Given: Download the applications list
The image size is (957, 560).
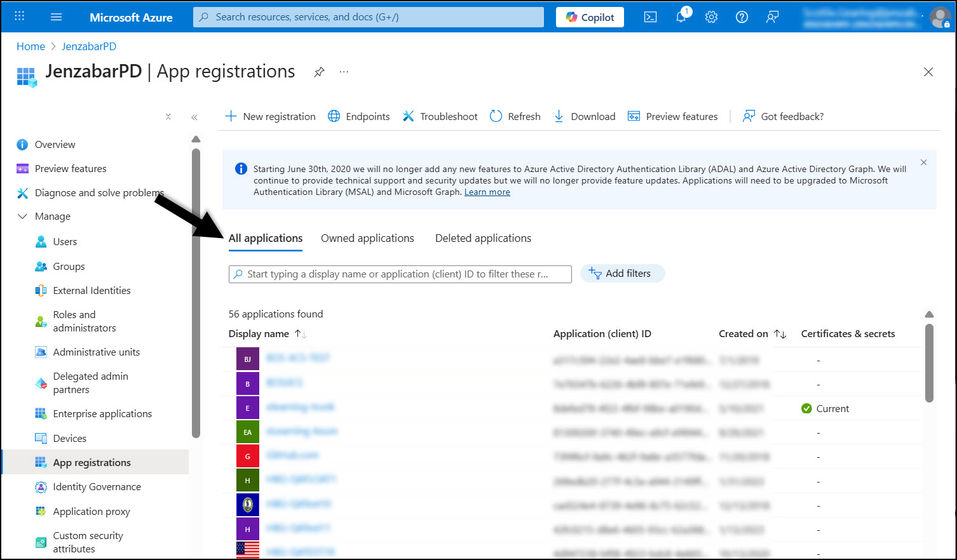Looking at the screenshot, I should point(584,116).
